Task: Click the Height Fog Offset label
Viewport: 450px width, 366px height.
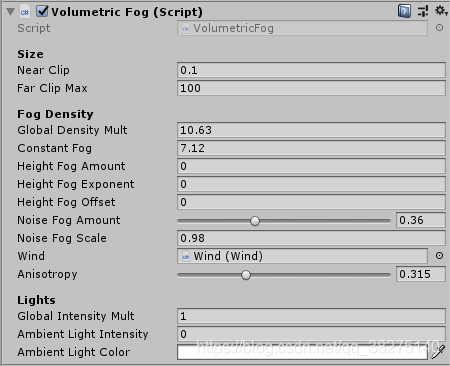Action: pos(66,202)
